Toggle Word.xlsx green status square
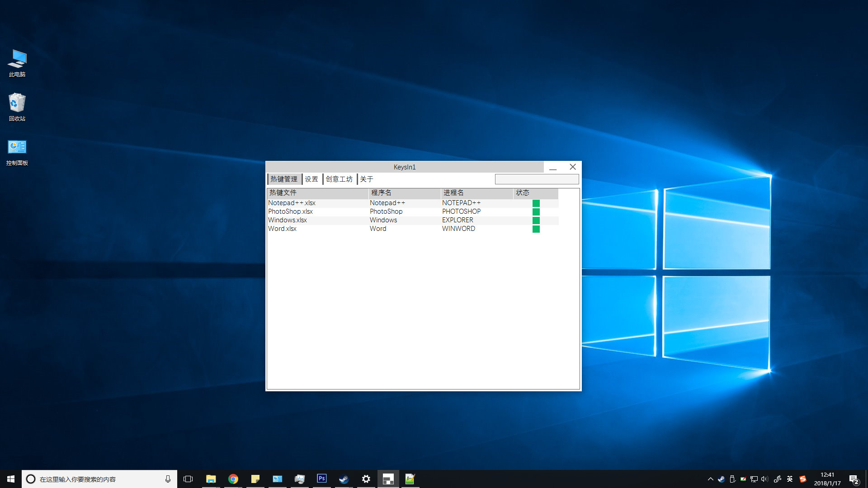This screenshot has width=868, height=488. pos(536,229)
